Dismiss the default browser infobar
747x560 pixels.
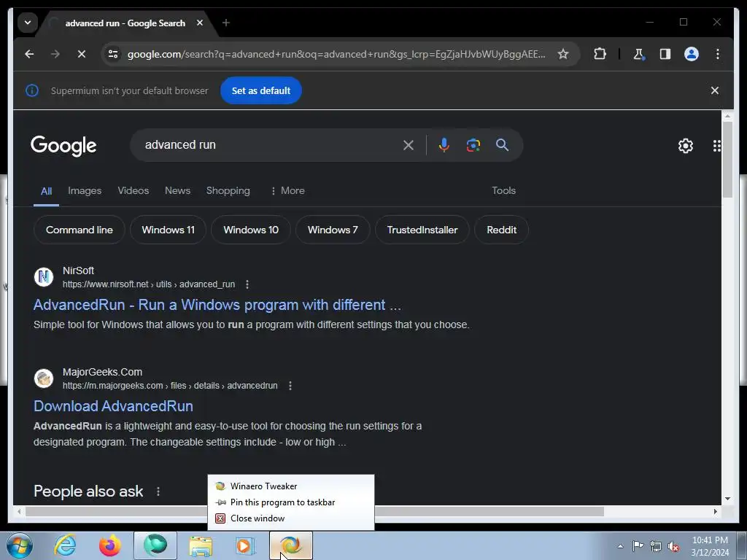pyautogui.click(x=715, y=90)
